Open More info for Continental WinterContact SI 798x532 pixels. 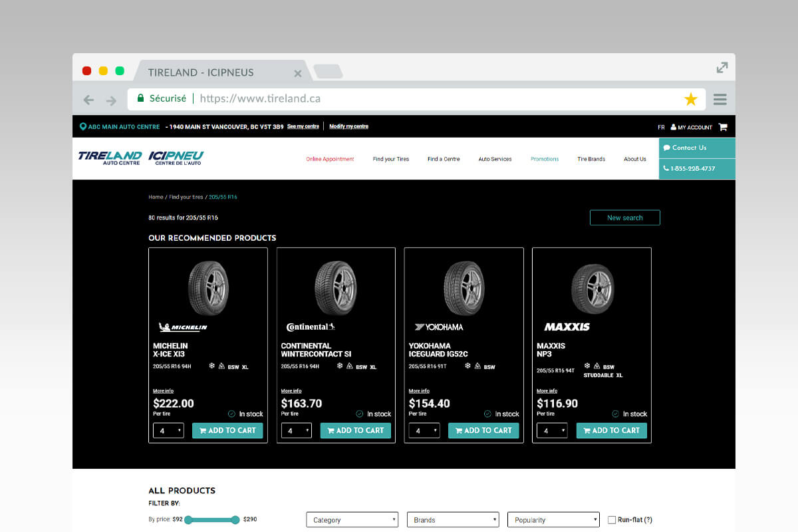click(x=291, y=391)
